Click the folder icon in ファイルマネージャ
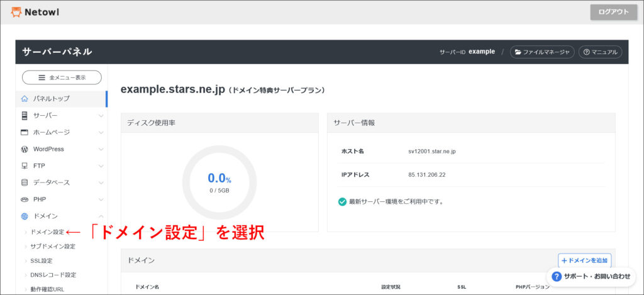644x295 pixels. pyautogui.click(x=518, y=52)
